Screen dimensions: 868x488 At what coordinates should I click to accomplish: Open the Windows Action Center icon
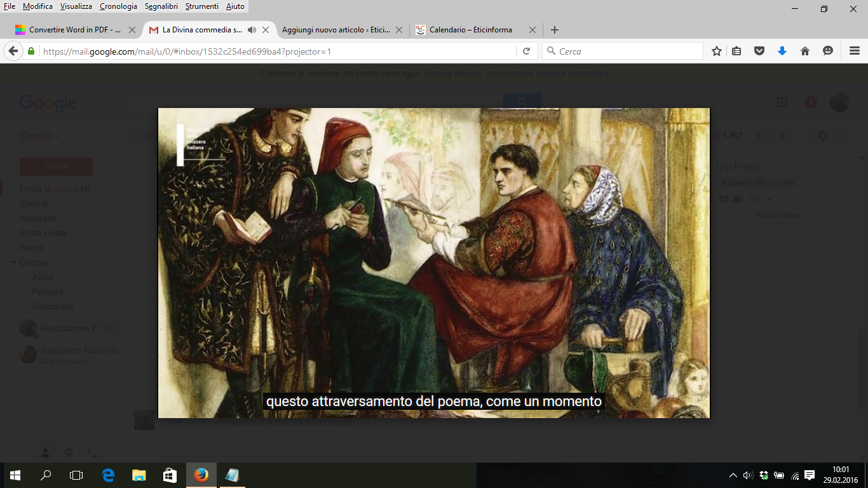[810, 475]
